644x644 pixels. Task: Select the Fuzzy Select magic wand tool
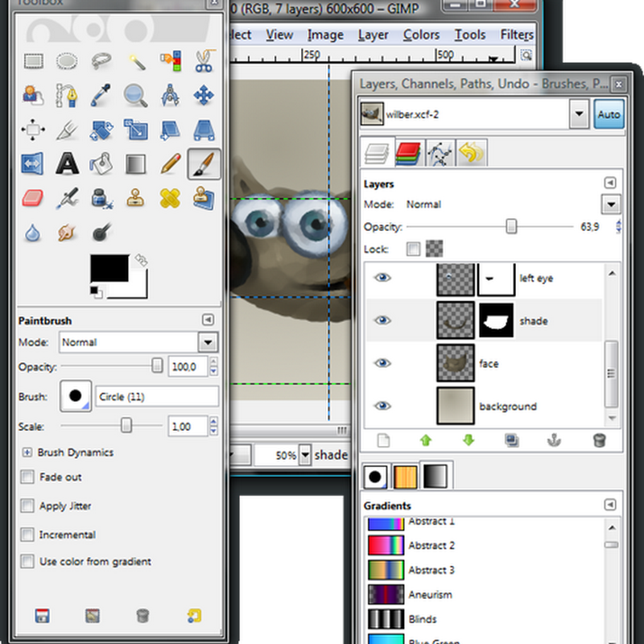[136, 62]
